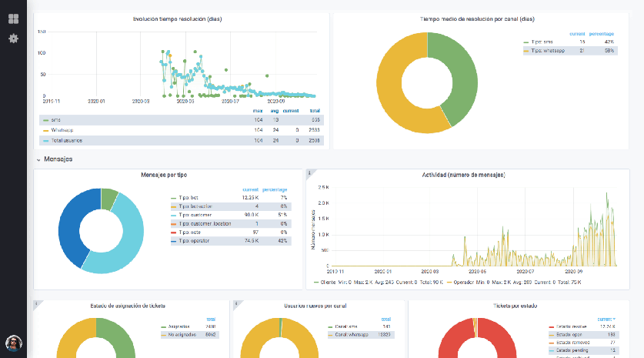Toggle Tipo: customer series in Mensajes legend
Screen dimensions: 644x358
click(x=195, y=215)
